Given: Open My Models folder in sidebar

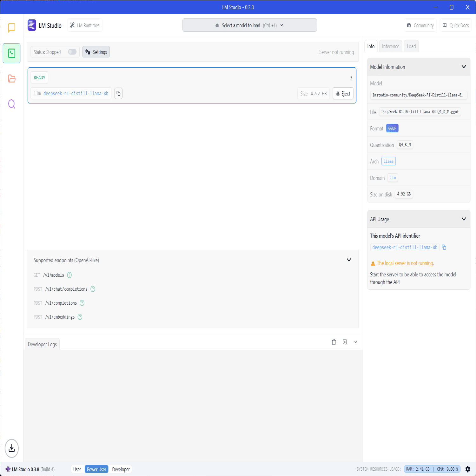Looking at the screenshot, I should tap(12, 78).
